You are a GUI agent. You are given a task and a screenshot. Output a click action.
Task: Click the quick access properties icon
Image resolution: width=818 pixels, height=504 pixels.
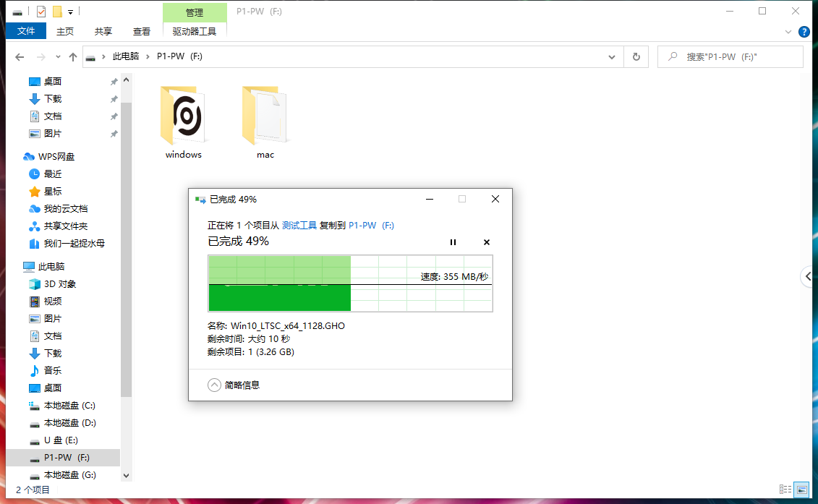click(41, 11)
